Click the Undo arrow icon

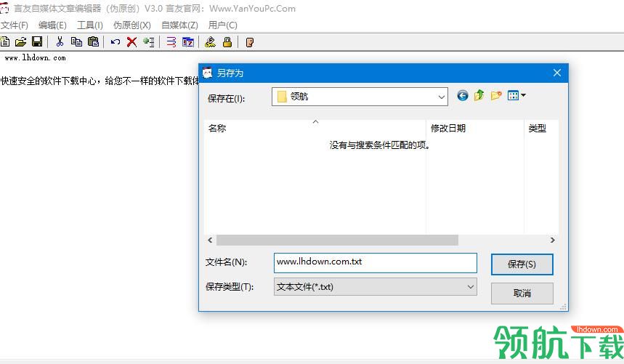[116, 41]
